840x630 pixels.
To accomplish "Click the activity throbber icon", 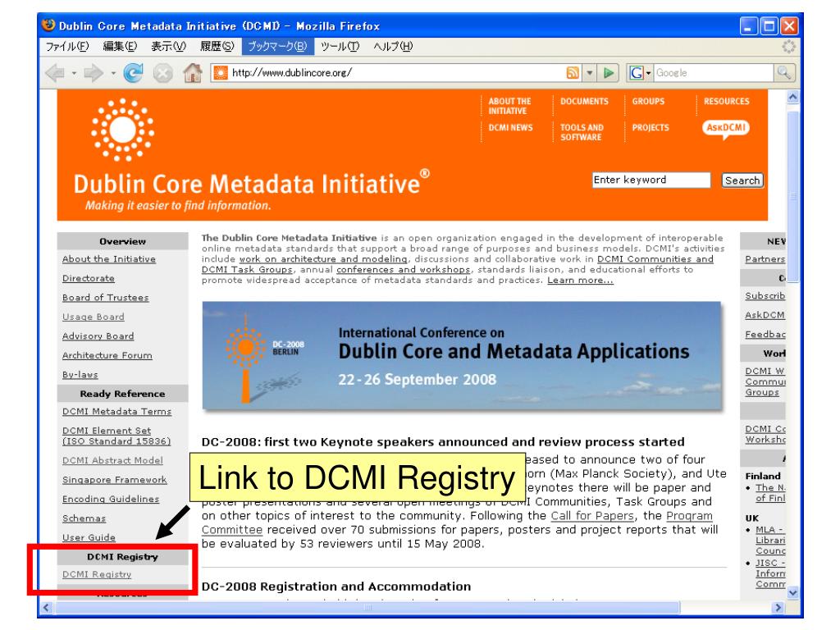I will (x=788, y=47).
